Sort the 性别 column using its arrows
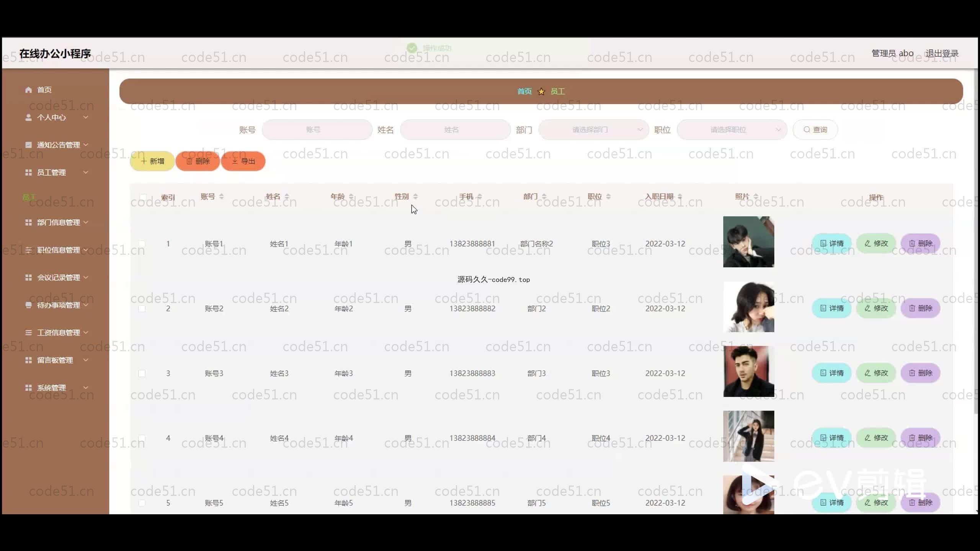This screenshot has height=551, width=980. point(415,196)
